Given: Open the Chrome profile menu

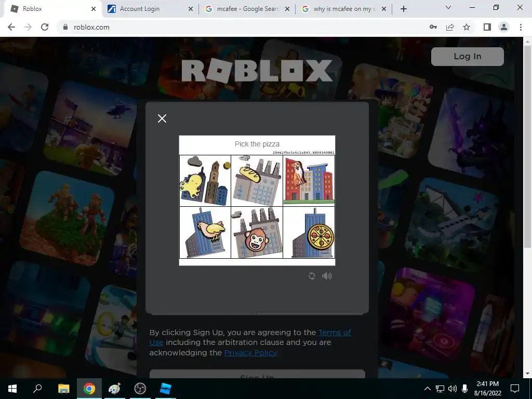Looking at the screenshot, I should point(504,27).
